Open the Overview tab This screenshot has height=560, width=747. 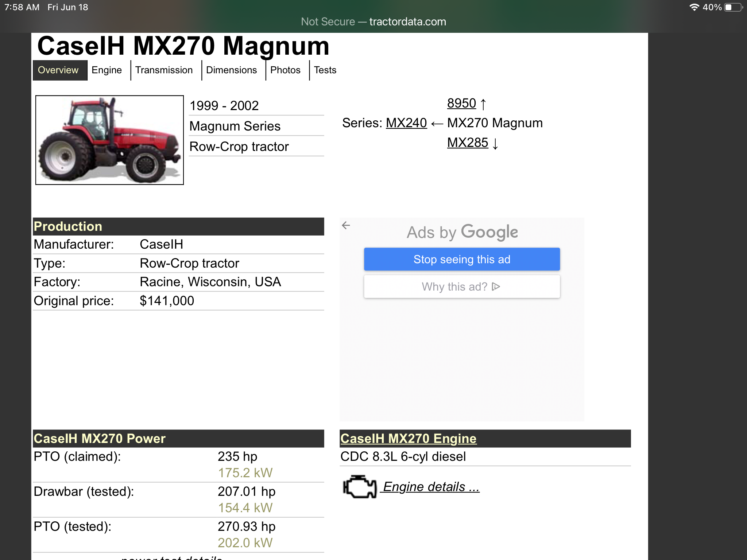pos(60,70)
